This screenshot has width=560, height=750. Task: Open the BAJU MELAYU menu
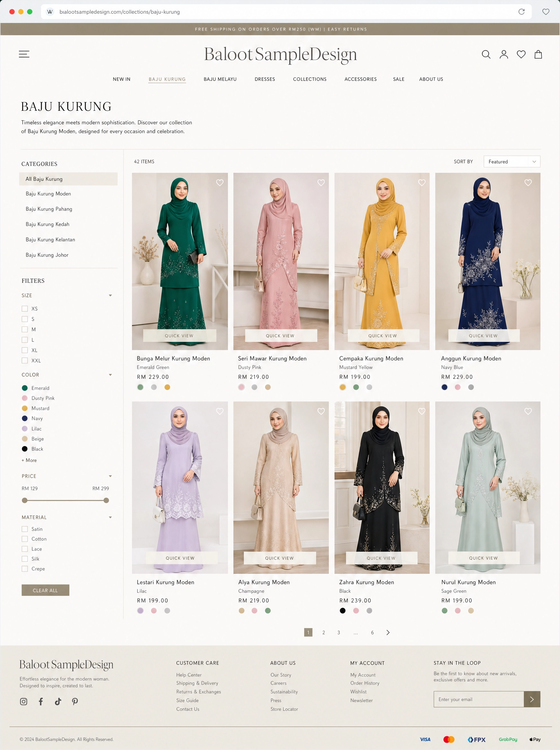click(220, 79)
